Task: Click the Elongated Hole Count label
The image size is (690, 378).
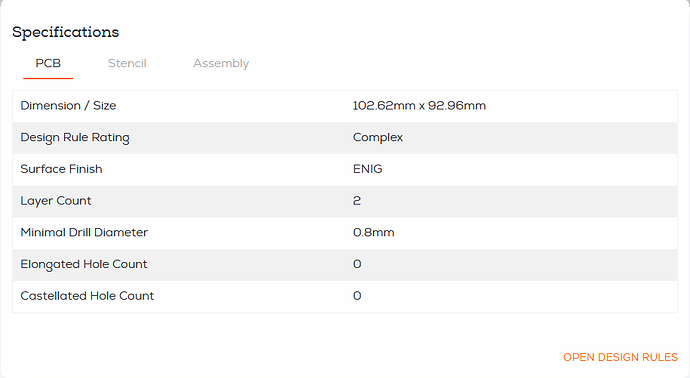Action: [x=84, y=264]
